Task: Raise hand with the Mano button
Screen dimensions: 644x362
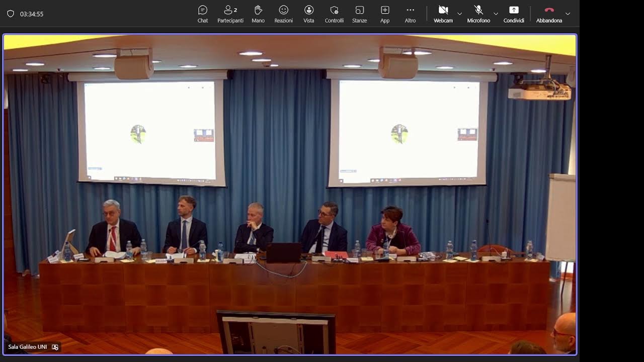Action: 258,14
